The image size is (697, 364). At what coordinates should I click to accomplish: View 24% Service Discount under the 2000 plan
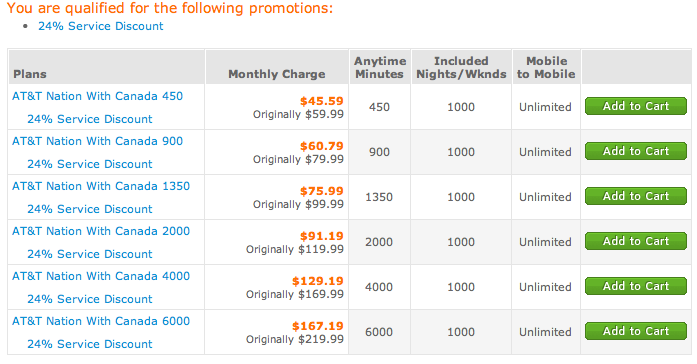(90, 254)
